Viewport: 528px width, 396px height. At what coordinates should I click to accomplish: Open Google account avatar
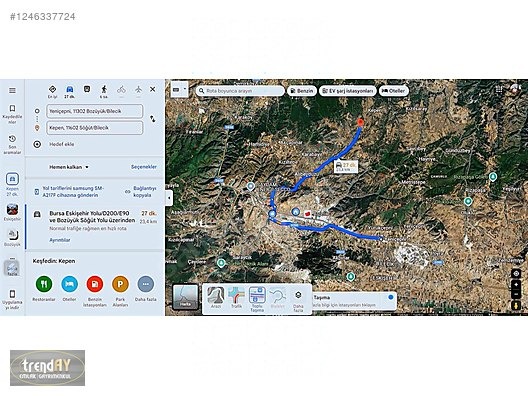pos(515,89)
